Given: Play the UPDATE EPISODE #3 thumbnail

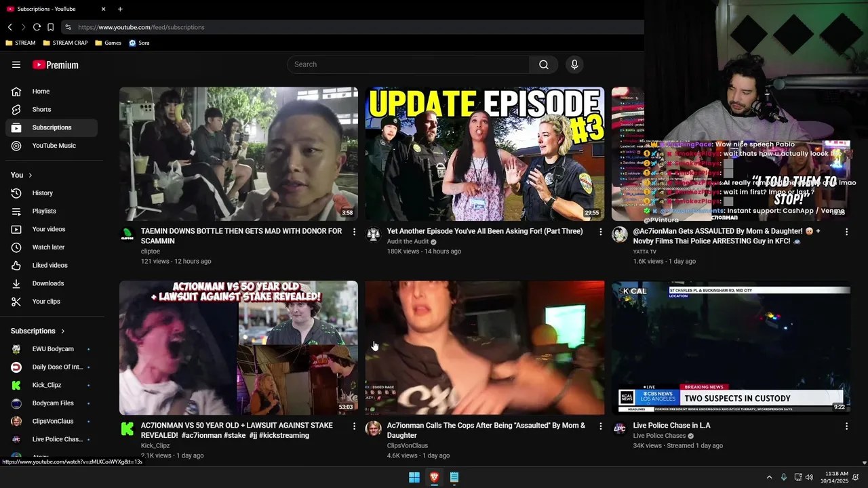Looking at the screenshot, I should (485, 154).
